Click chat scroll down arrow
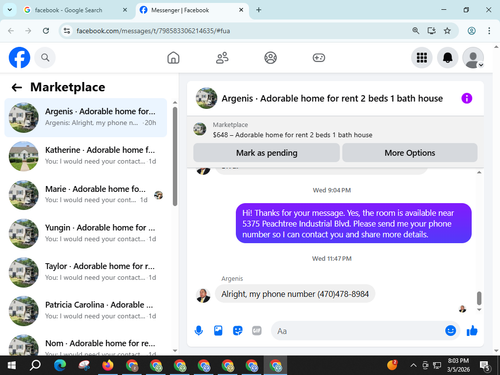500x375 pixels. (x=479, y=310)
